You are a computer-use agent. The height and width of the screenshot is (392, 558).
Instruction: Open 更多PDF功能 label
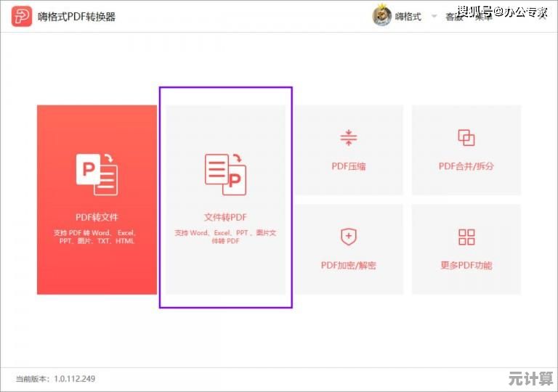[x=466, y=265]
